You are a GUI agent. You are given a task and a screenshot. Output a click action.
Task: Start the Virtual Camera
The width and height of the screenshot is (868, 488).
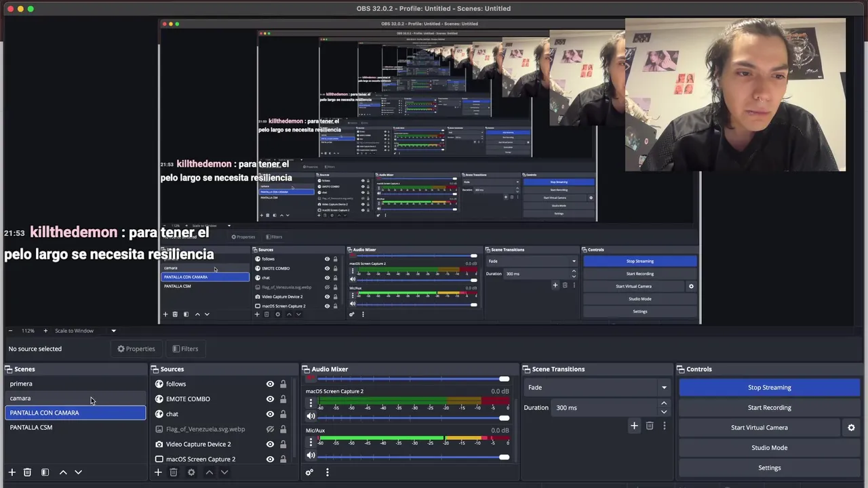tap(759, 428)
